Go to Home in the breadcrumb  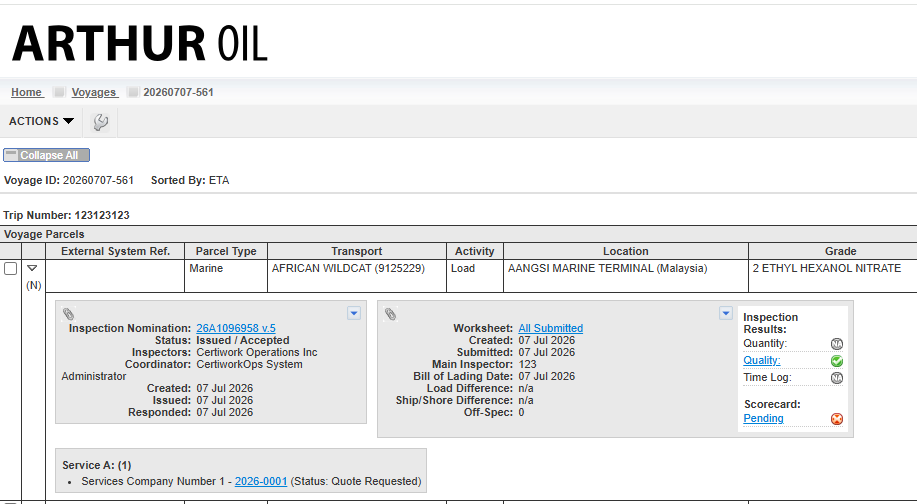coord(27,92)
